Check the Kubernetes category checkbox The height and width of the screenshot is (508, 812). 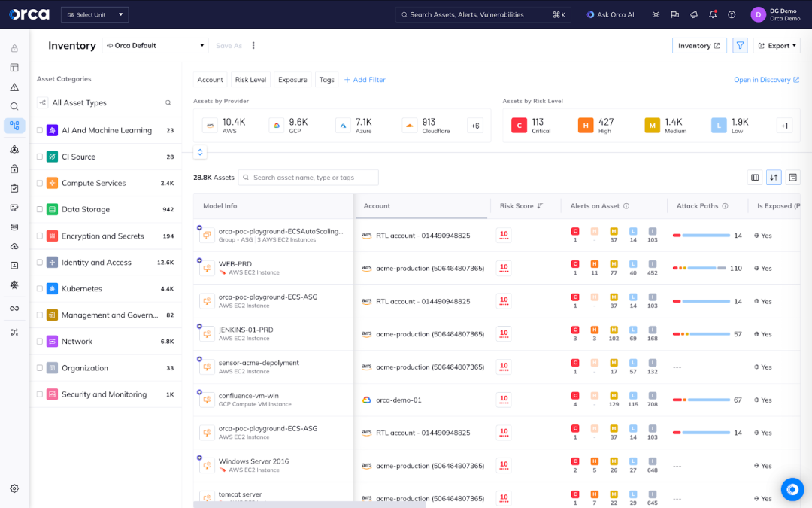(40, 289)
